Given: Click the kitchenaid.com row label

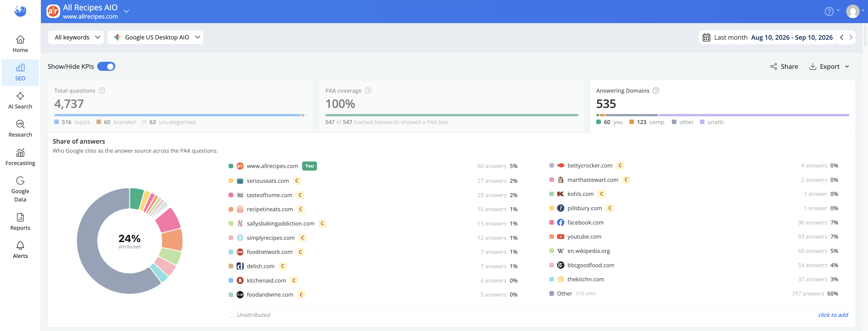Looking at the screenshot, I should click(x=266, y=281).
